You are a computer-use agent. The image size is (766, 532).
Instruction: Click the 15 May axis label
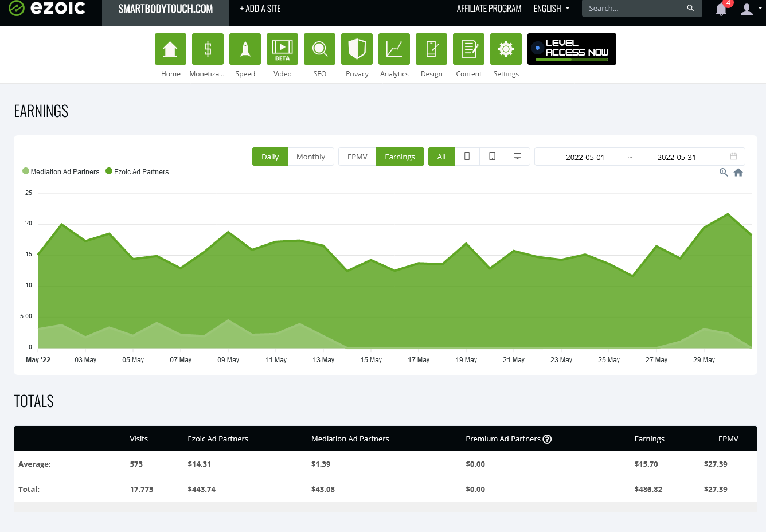click(371, 360)
